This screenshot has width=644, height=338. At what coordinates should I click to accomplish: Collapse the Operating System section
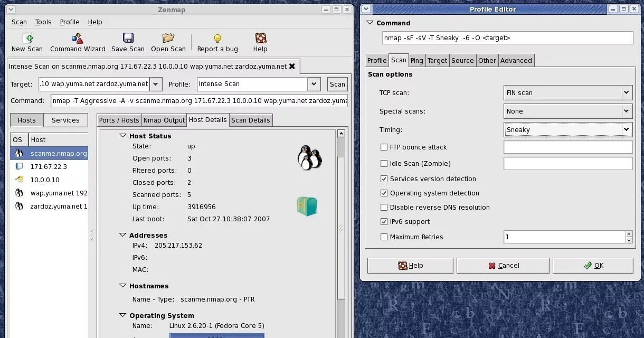(x=122, y=315)
